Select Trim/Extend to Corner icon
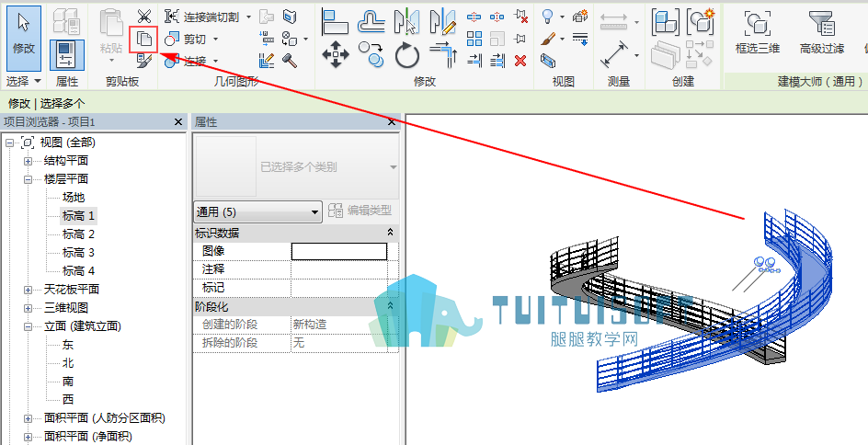The height and width of the screenshot is (445, 868). click(443, 55)
